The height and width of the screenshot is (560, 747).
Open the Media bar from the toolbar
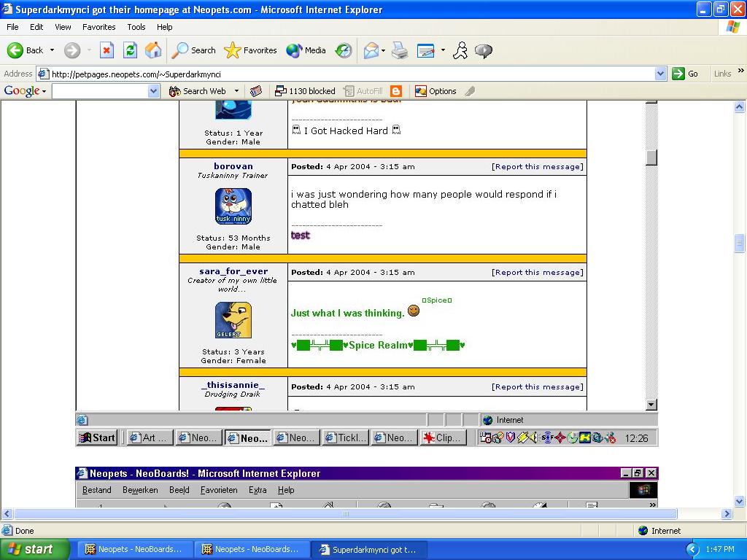point(306,50)
